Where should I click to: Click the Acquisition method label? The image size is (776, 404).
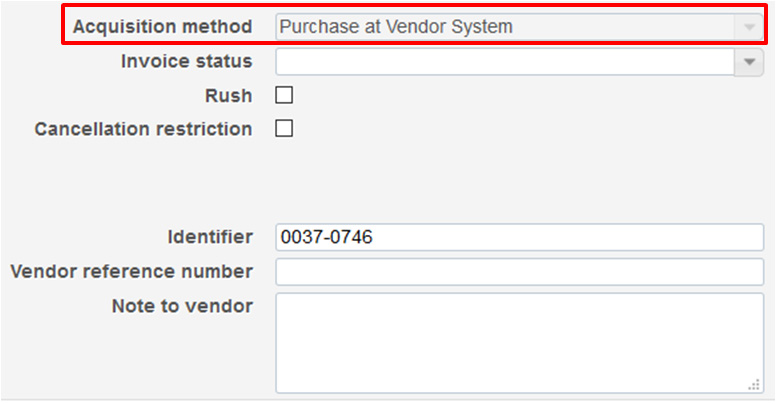tap(162, 27)
